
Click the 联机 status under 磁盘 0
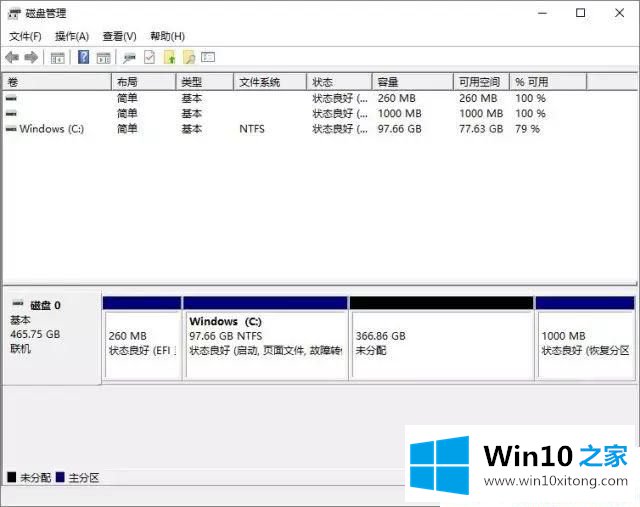pos(20,349)
